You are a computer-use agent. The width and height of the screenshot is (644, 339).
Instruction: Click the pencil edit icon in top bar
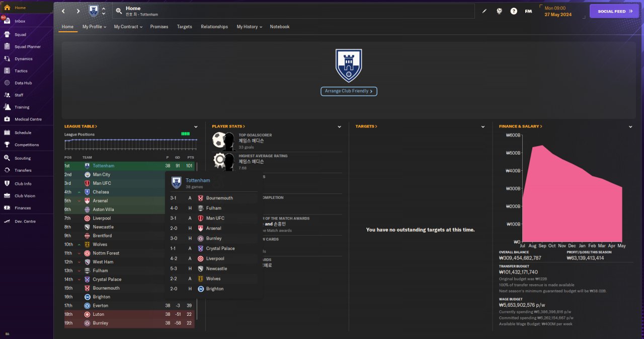coord(485,11)
